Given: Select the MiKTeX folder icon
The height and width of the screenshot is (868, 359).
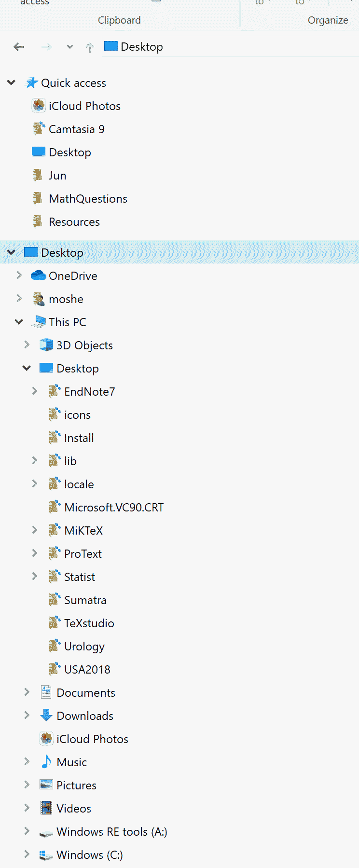Looking at the screenshot, I should click(x=55, y=530).
